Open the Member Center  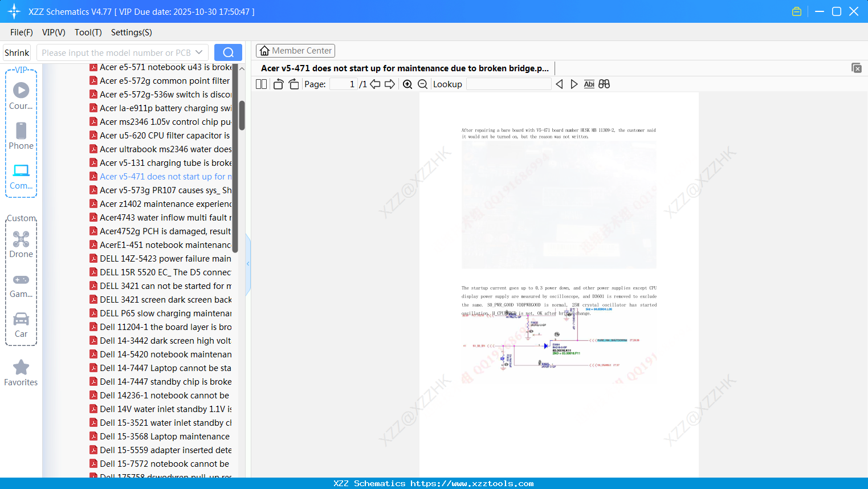tap(295, 51)
